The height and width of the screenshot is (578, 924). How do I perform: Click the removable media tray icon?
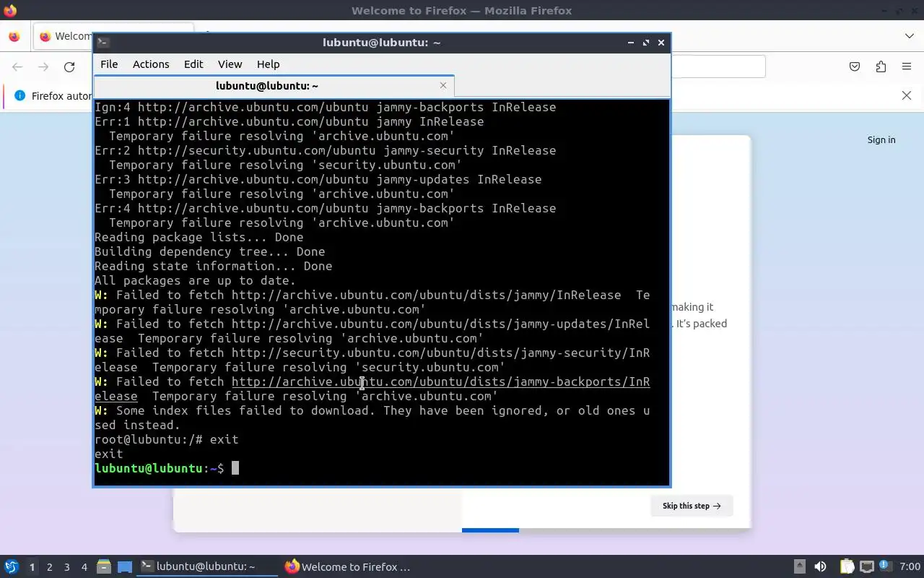click(x=800, y=567)
